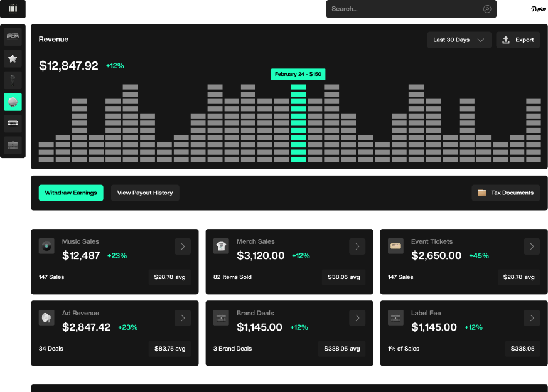This screenshot has width=548, height=392.
Task: Click the upload icon on Export button
Action: pos(506,40)
